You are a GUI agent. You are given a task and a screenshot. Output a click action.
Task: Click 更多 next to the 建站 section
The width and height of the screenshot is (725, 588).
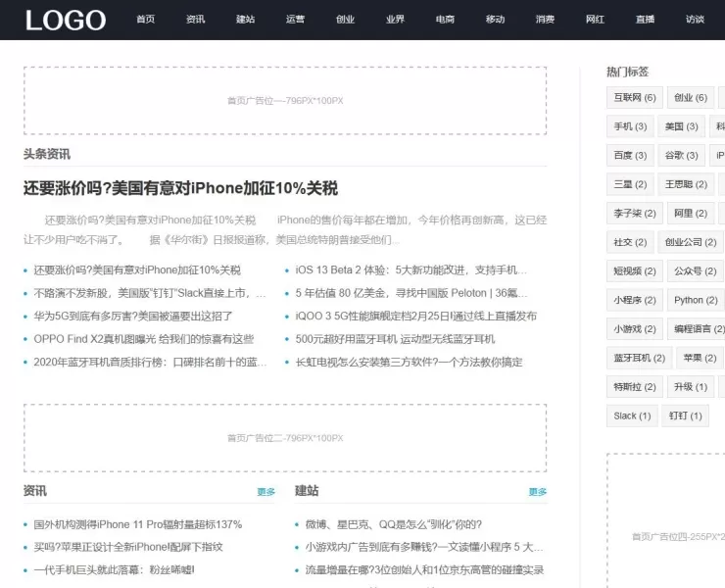tap(537, 492)
